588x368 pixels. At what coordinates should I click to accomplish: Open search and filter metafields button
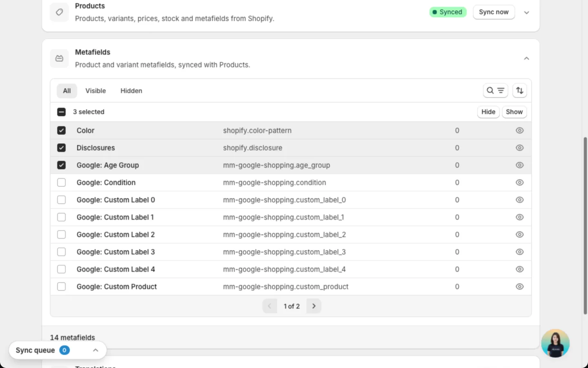(495, 90)
